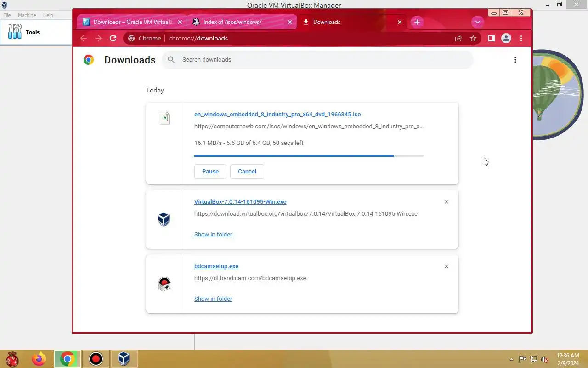Open the network tray icon
The image size is (588, 368).
click(x=534, y=359)
